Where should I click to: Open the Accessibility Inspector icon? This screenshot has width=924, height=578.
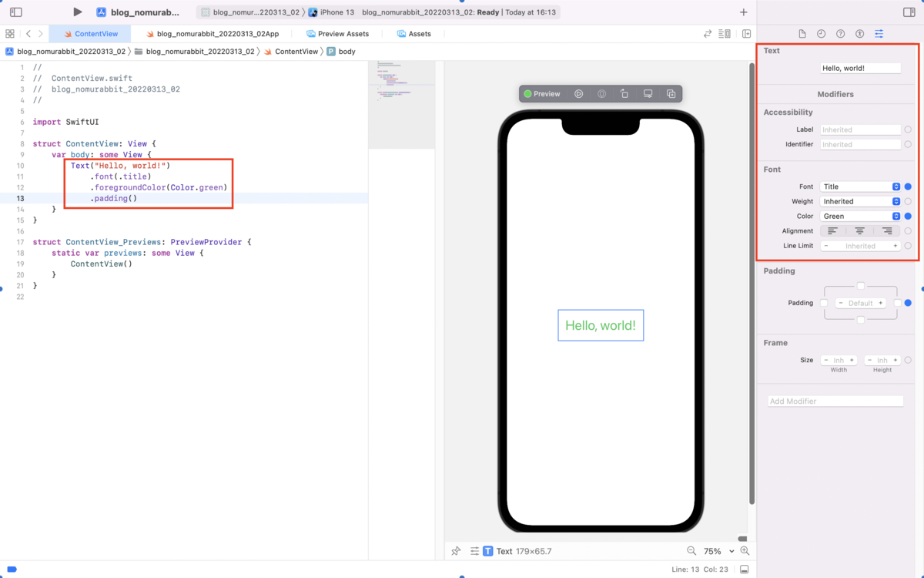tap(861, 33)
